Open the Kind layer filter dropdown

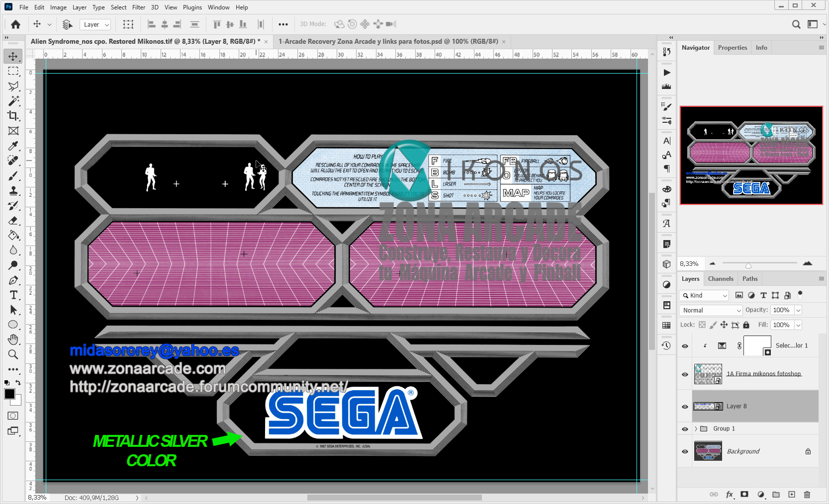click(704, 295)
